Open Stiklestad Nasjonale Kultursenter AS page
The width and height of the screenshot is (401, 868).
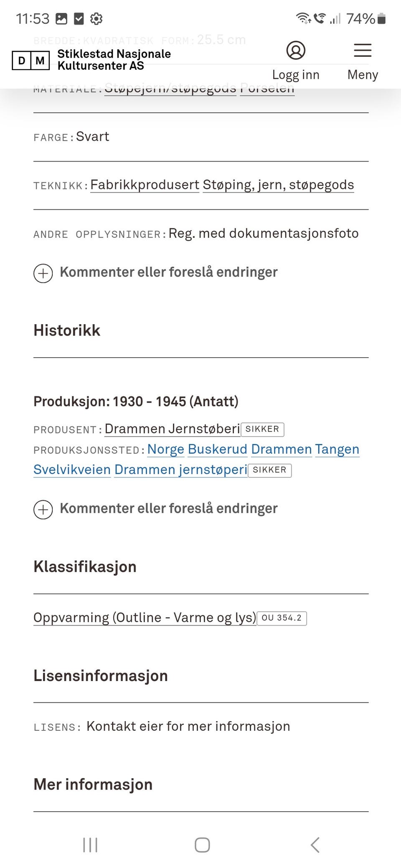tap(114, 60)
